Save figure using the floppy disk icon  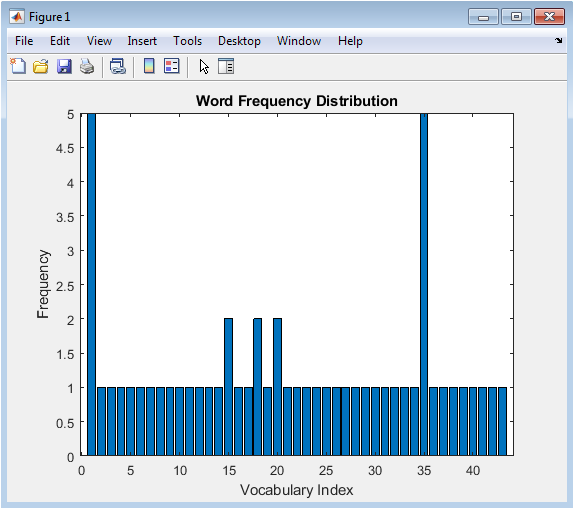coord(64,67)
